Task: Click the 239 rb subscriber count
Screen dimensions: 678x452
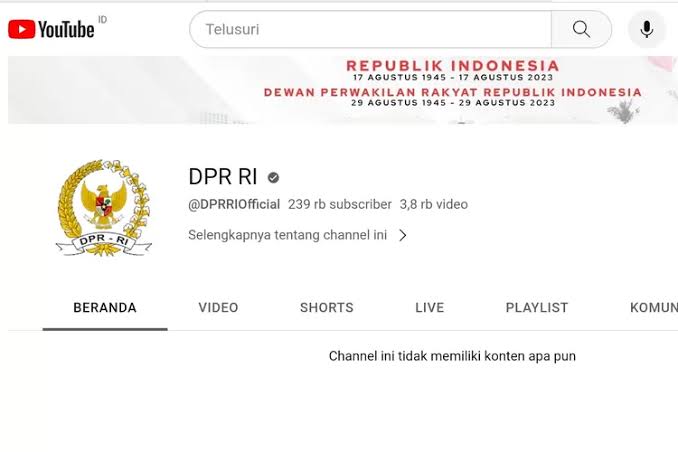Action: tap(340, 204)
